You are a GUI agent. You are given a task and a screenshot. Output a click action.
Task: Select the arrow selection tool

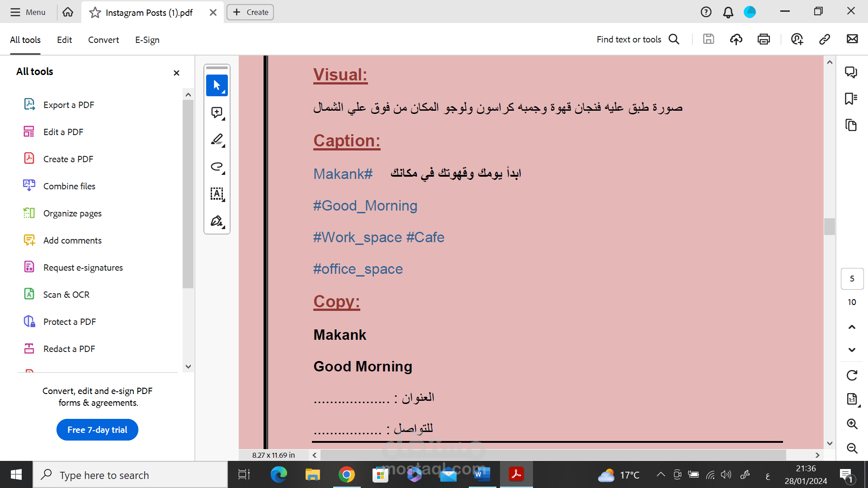(x=217, y=85)
